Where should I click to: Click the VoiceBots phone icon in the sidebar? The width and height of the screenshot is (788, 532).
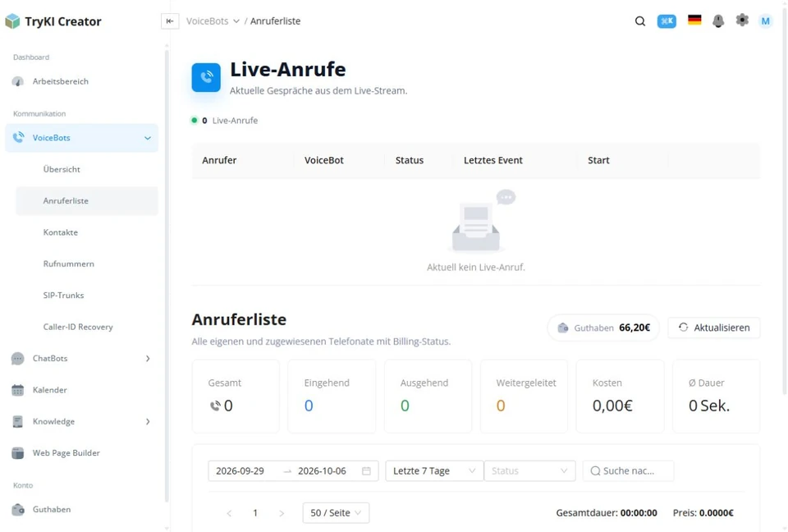click(19, 137)
